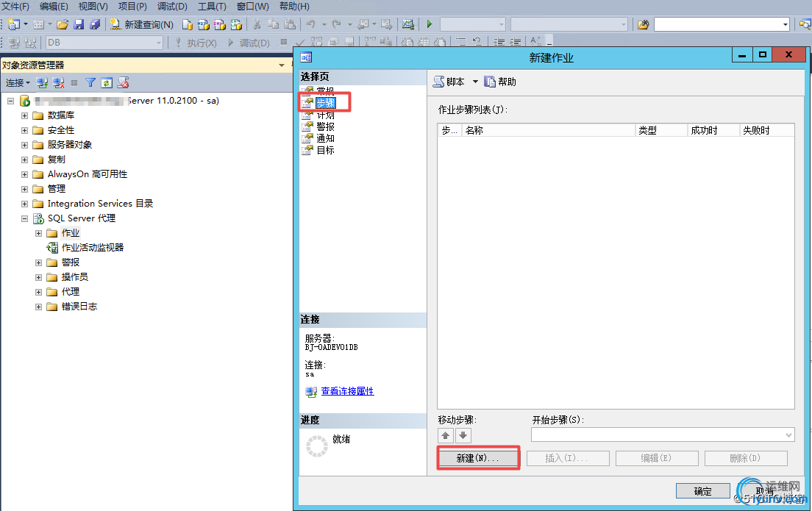The height and width of the screenshot is (511, 812).
Task: Select the 操作员 tree item
Action: tap(74, 277)
